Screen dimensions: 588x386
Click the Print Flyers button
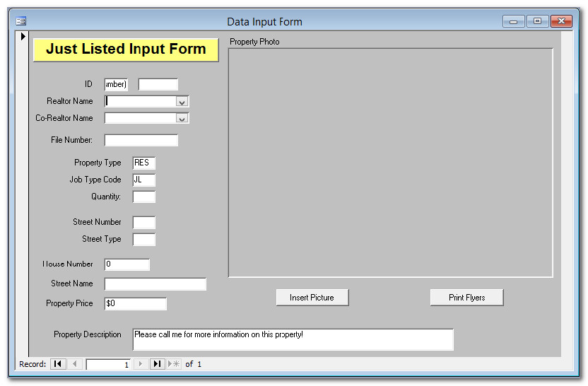click(x=466, y=298)
